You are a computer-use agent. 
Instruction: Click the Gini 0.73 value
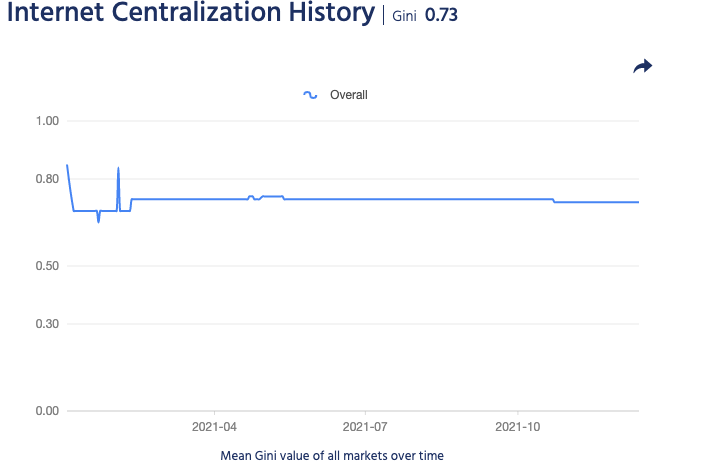click(x=441, y=17)
